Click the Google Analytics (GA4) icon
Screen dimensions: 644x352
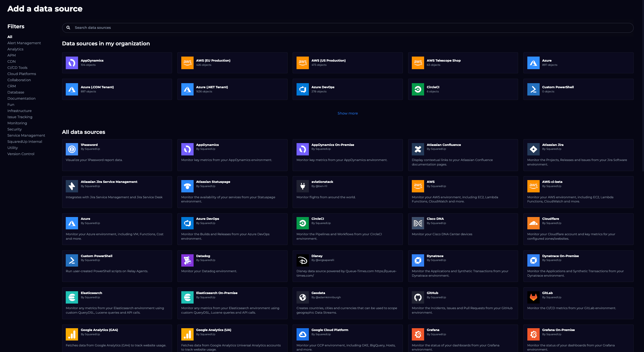click(x=72, y=334)
